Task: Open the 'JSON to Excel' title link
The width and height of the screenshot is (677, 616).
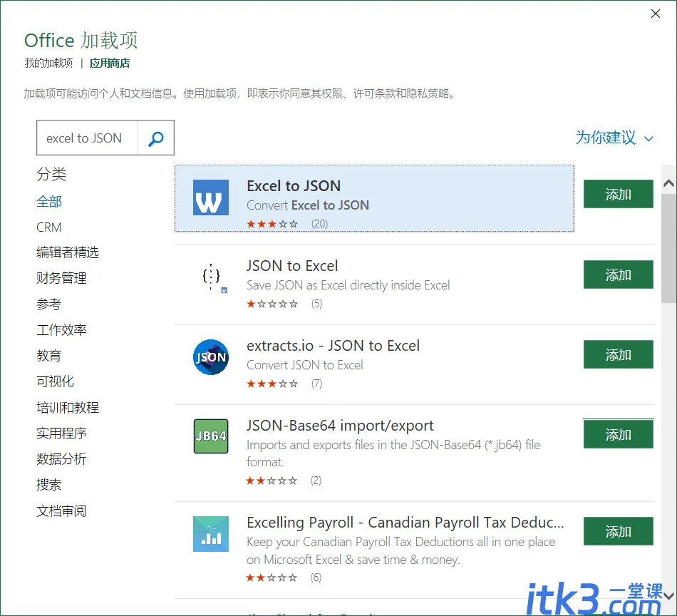Action: click(x=292, y=266)
